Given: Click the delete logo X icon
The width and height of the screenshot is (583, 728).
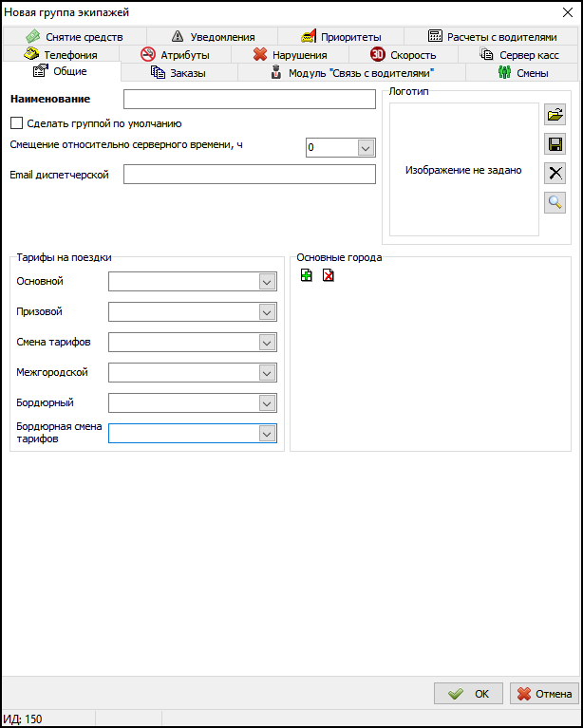Looking at the screenshot, I should (x=555, y=173).
